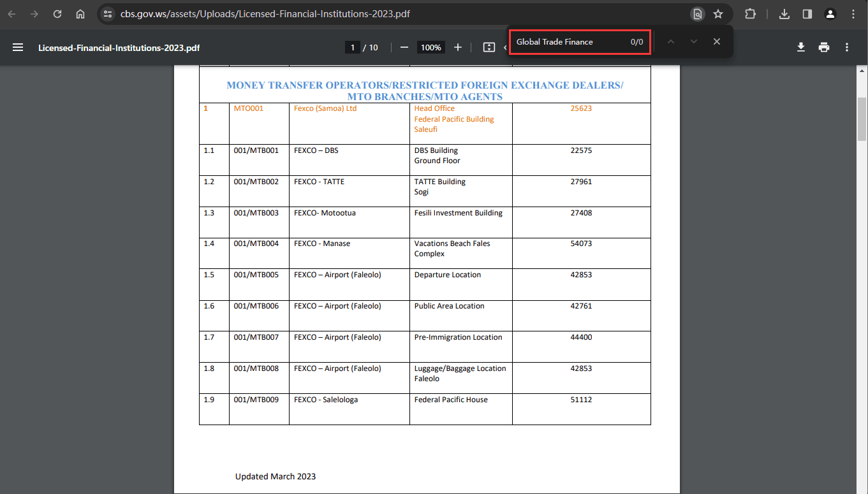Open the PDF sidebar hamburger menu
The height and width of the screenshot is (494, 868).
pos(18,47)
